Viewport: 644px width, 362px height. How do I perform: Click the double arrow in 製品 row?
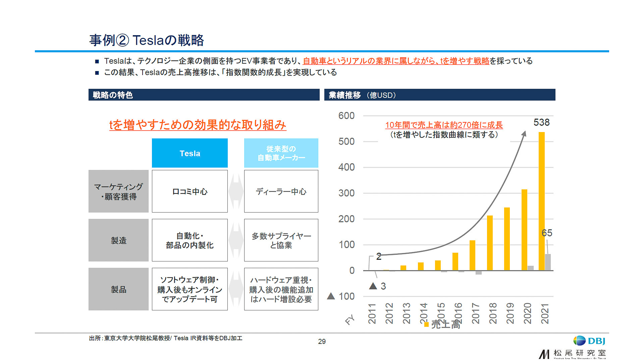[x=236, y=289]
